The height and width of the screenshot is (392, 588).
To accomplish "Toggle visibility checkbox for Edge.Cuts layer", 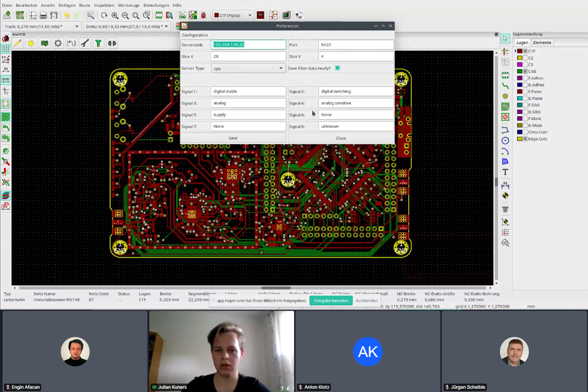I will [x=525, y=139].
